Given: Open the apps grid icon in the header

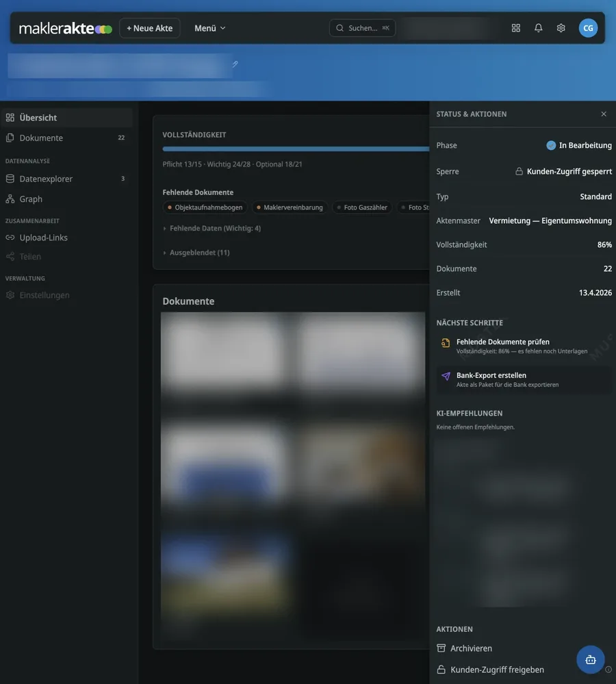Looking at the screenshot, I should (x=516, y=28).
